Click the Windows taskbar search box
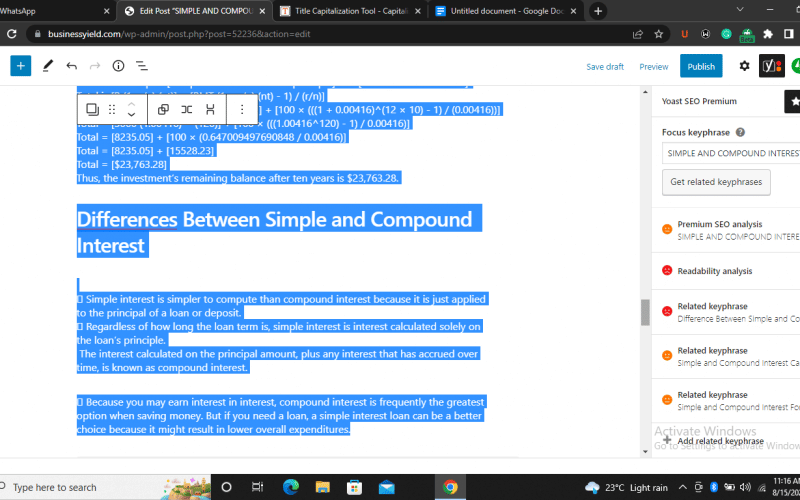This screenshot has height=500, width=800. pyautogui.click(x=100, y=487)
